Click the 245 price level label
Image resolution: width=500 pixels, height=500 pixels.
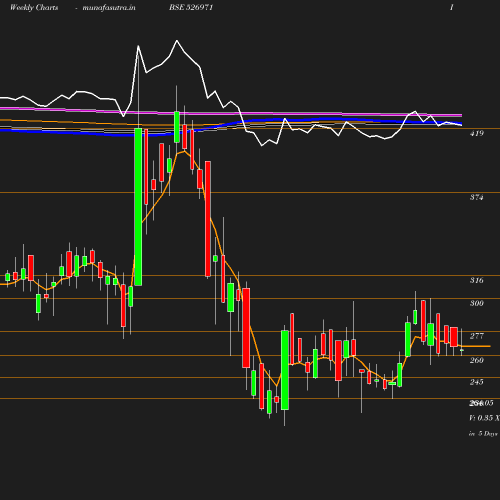pyautogui.click(x=477, y=382)
